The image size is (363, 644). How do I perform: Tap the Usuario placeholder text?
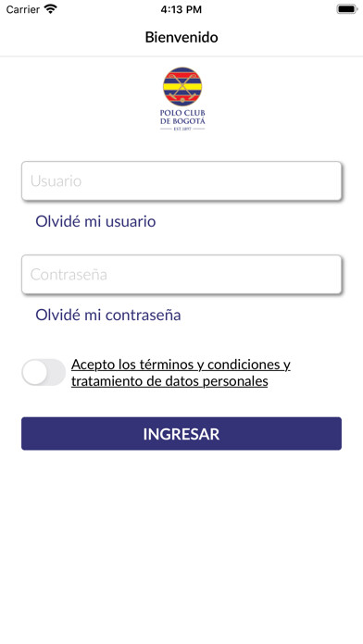[x=56, y=181]
